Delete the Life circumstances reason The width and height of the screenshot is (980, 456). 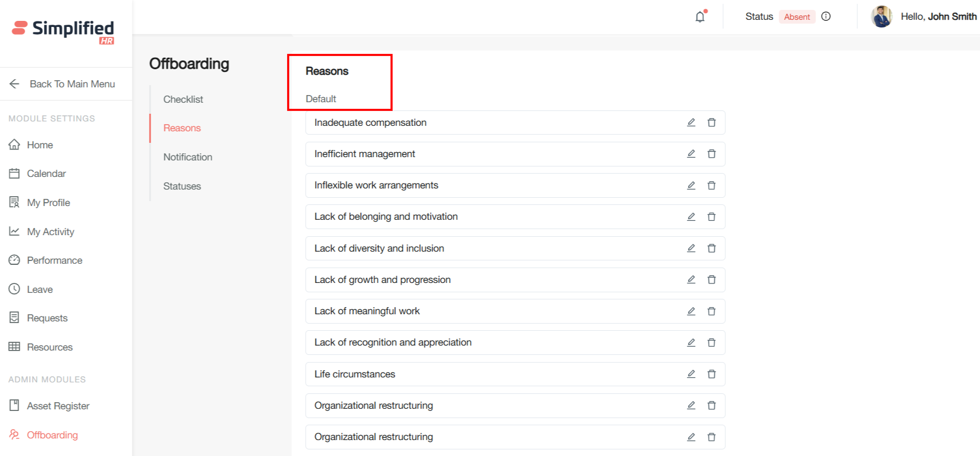[711, 374]
